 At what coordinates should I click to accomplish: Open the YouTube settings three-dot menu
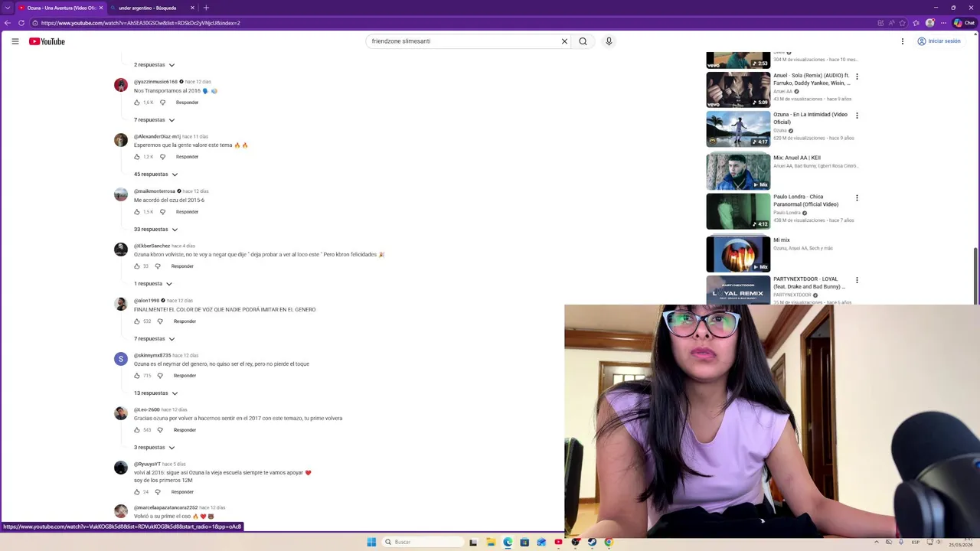903,41
